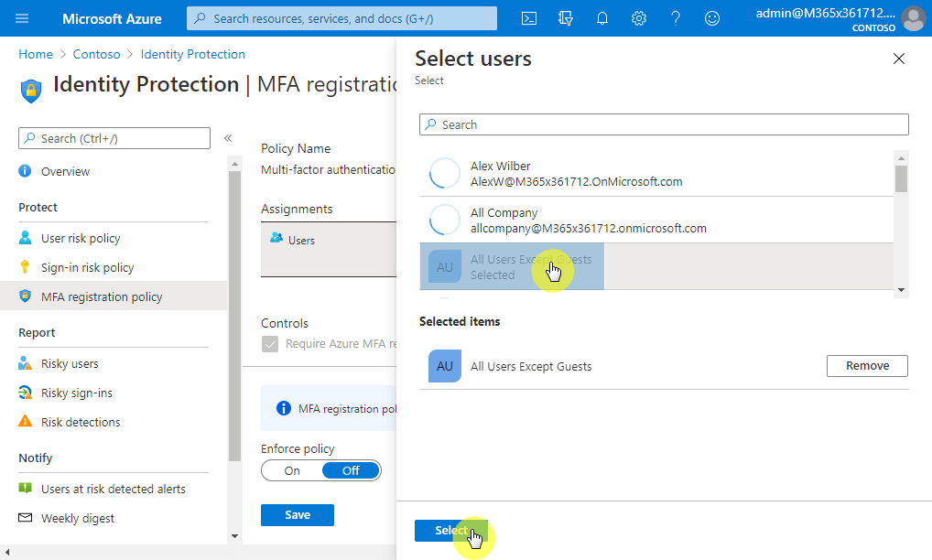Click the Identity Protection shield icon

31,91
